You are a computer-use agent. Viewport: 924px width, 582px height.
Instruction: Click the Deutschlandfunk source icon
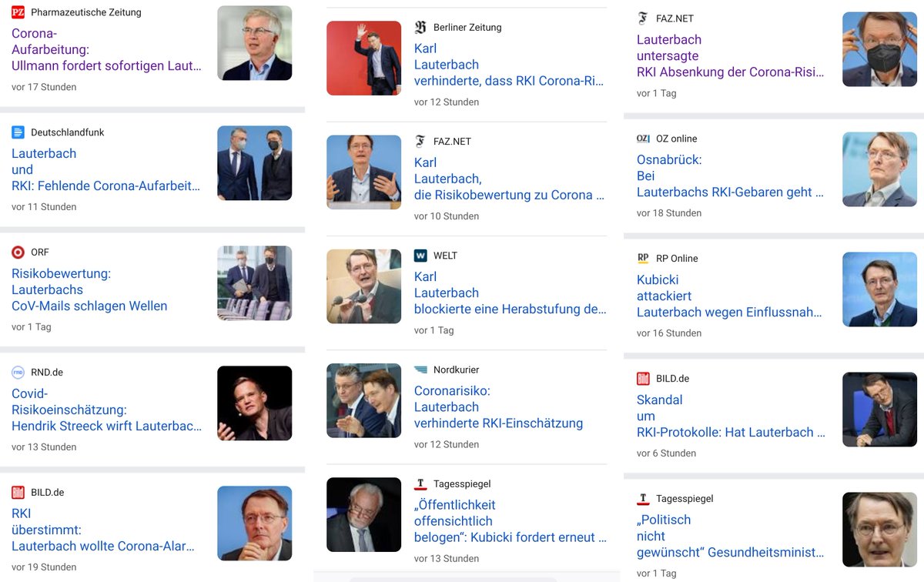(18, 132)
